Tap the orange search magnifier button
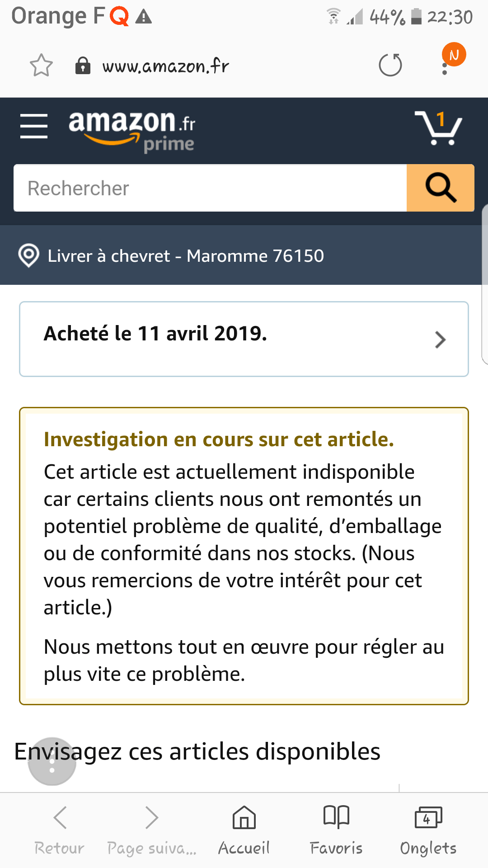 coord(440,188)
